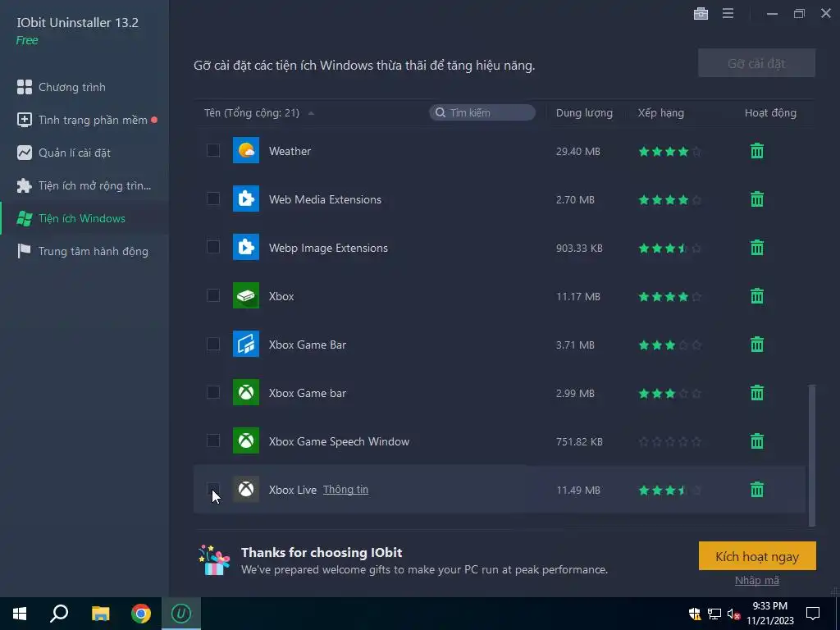Delete Webp Image Extensions via trash icon
This screenshot has height=630, width=840.
pos(756,248)
